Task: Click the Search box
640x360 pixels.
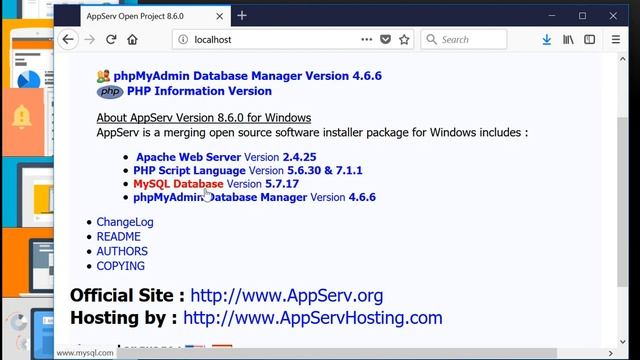Action: (464, 40)
